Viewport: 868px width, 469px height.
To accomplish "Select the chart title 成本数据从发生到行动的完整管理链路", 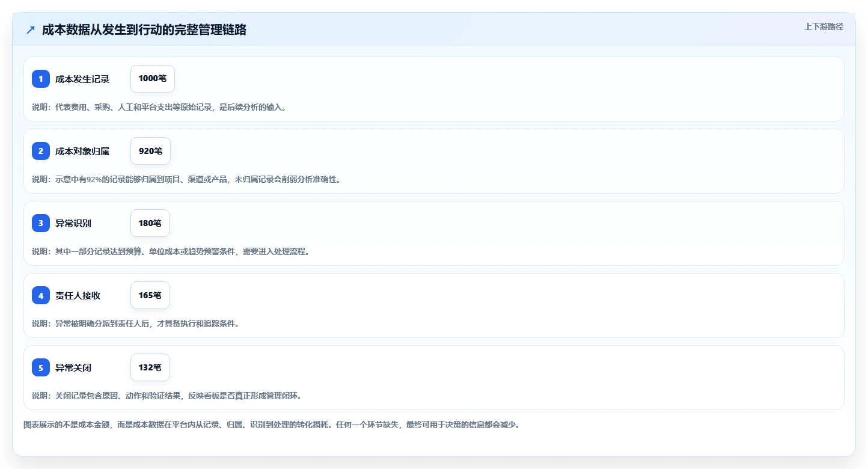I will pos(144,30).
